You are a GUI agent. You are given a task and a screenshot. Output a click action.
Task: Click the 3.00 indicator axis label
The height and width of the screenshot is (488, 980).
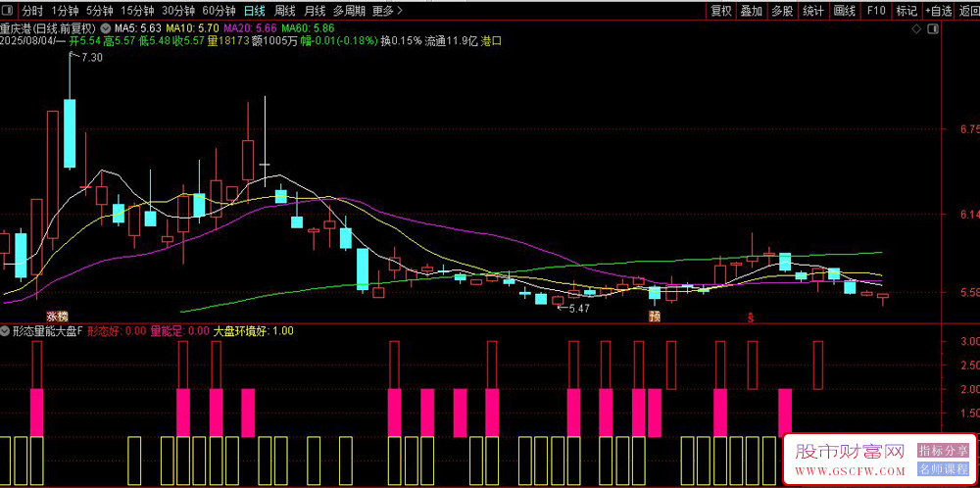click(x=969, y=342)
